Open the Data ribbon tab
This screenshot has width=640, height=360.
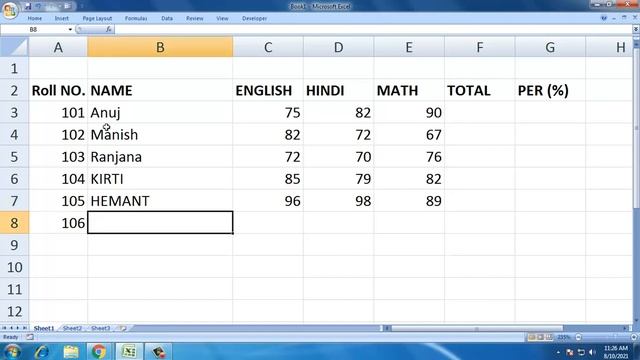pos(167,18)
